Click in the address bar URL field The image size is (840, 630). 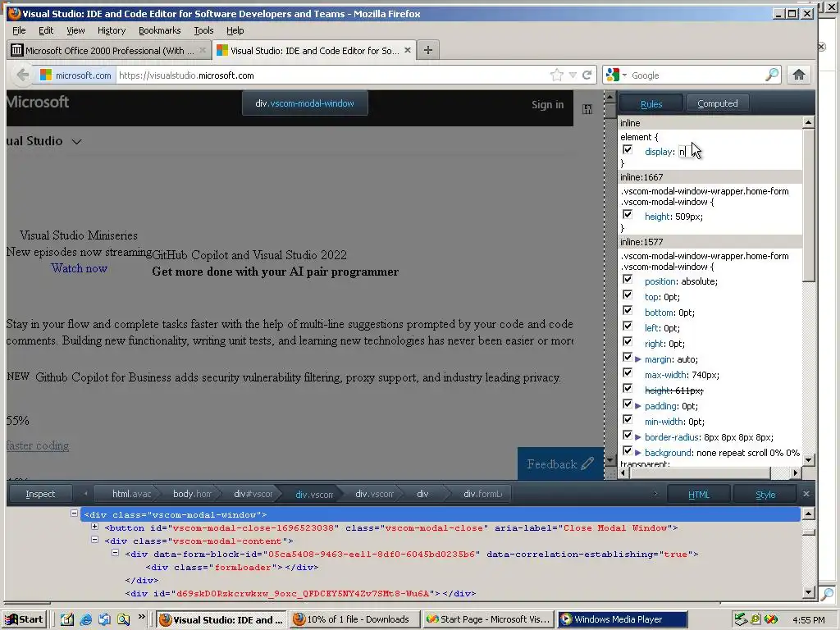pyautogui.click(x=332, y=75)
